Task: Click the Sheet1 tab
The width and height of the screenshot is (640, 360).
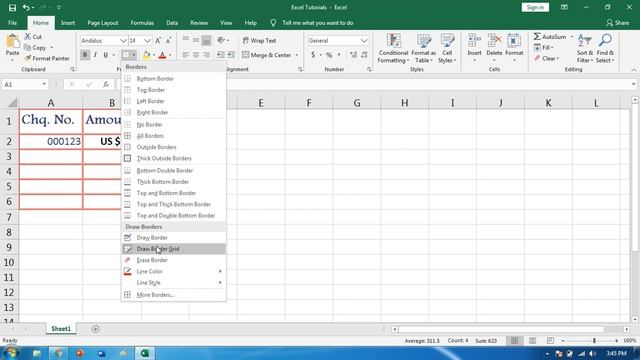Action: [x=61, y=329]
